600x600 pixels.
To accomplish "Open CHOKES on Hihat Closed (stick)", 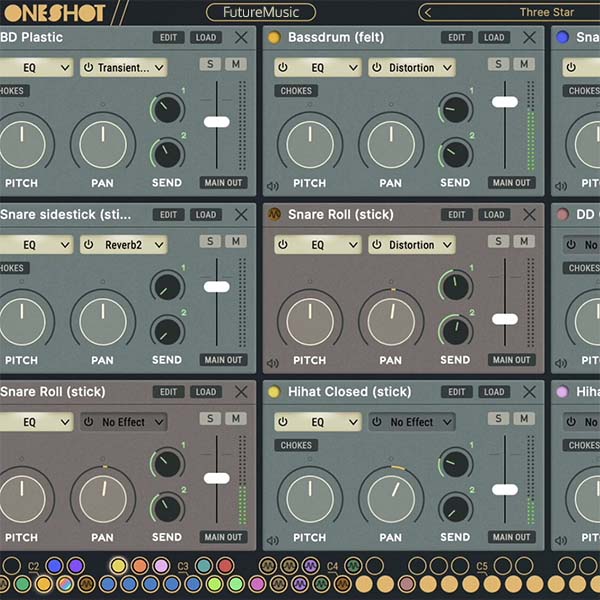I will (296, 445).
